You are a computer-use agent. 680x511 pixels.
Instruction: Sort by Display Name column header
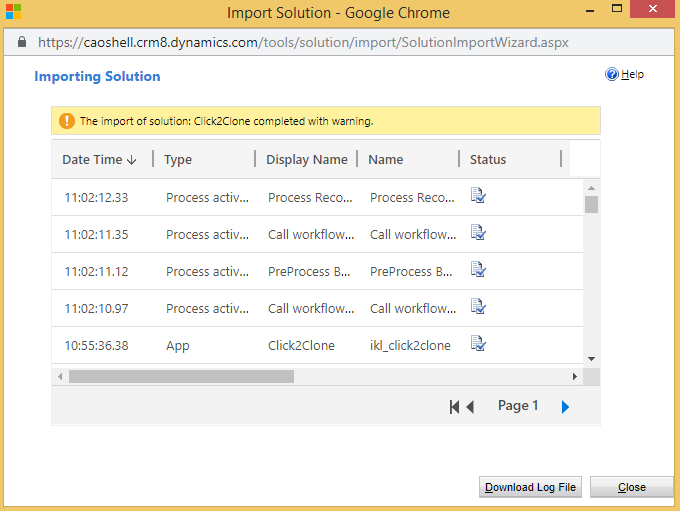(x=307, y=160)
